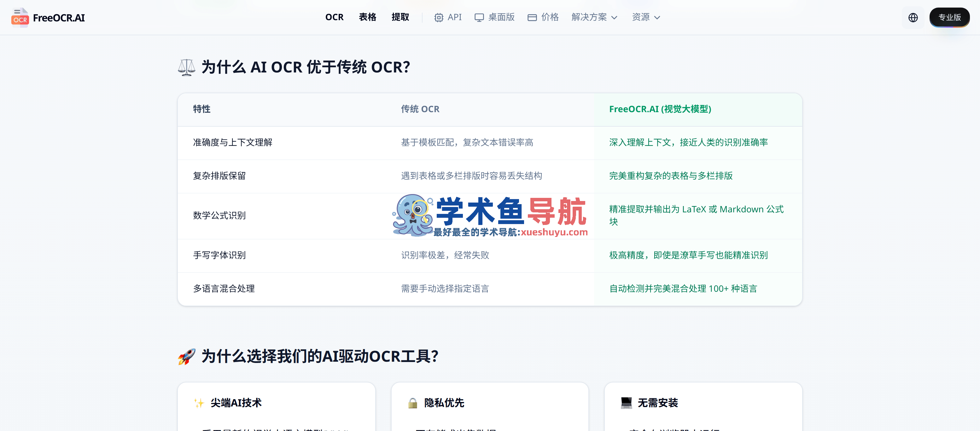This screenshot has height=431, width=980.
Task: Select the 手写字体识别 row label
Action: [x=219, y=255]
